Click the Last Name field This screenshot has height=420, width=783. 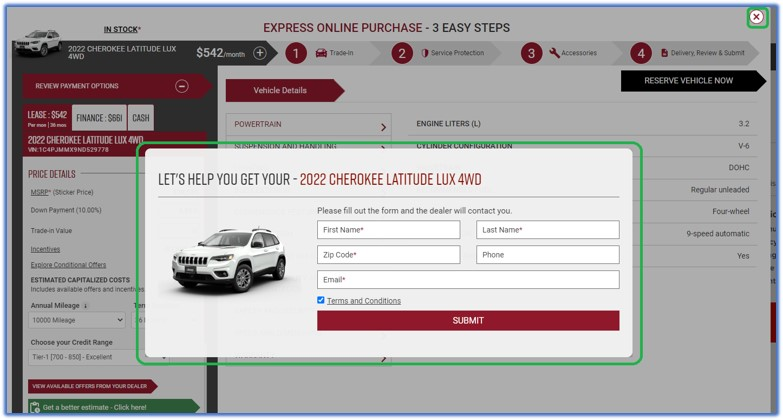[x=548, y=230]
